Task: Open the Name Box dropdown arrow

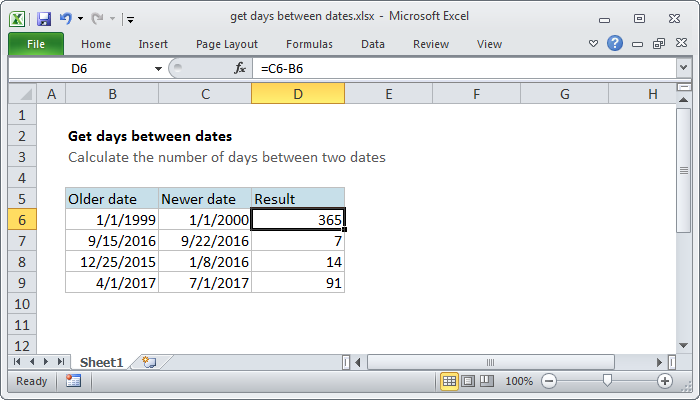Action: (x=158, y=68)
